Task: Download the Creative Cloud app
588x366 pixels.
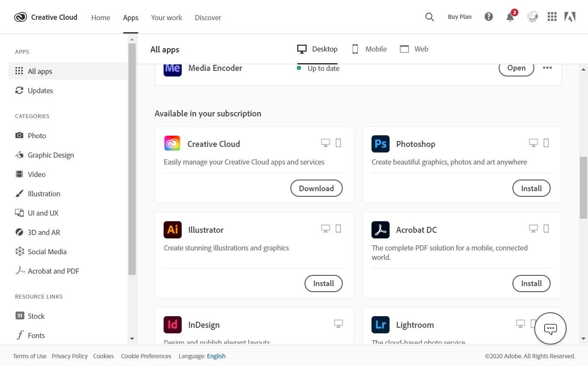Action: click(x=317, y=188)
